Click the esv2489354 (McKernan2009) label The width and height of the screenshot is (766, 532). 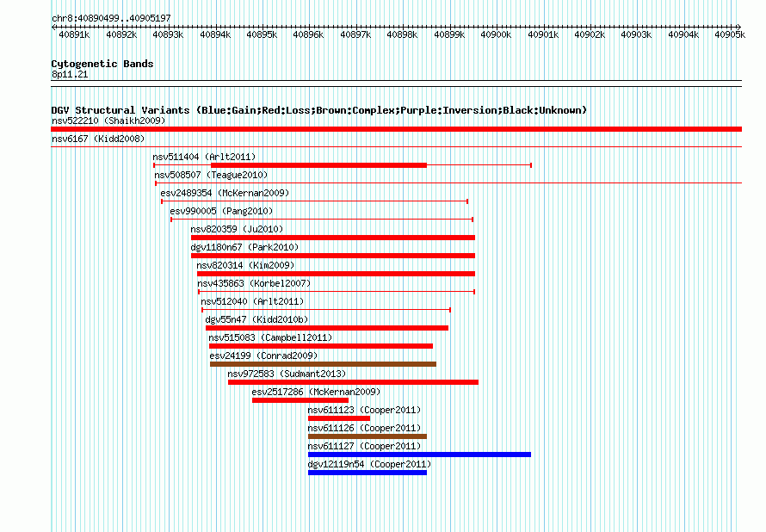[x=225, y=193]
